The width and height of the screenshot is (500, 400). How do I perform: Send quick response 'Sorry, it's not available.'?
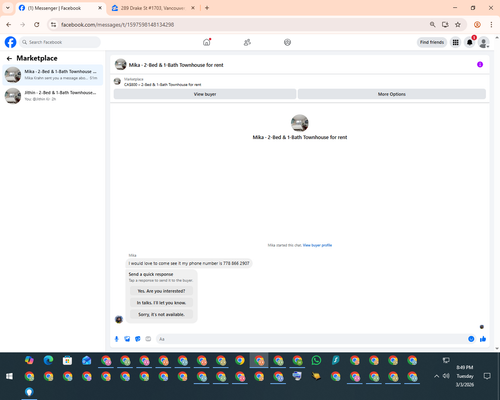pos(161,314)
